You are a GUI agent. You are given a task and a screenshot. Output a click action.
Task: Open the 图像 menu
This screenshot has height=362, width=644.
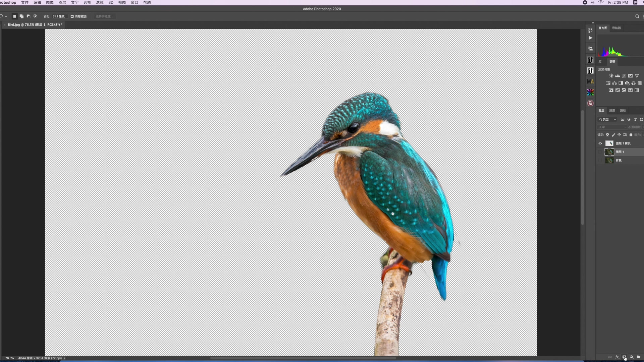click(50, 3)
